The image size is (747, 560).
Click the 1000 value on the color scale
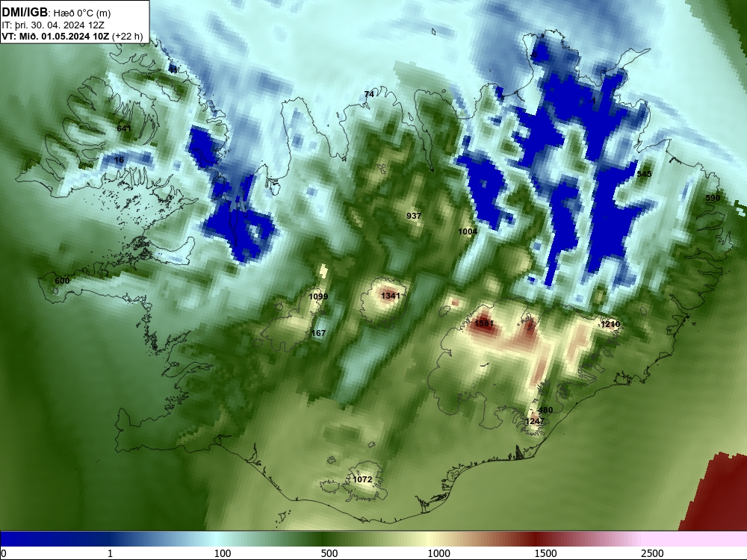pos(438,553)
